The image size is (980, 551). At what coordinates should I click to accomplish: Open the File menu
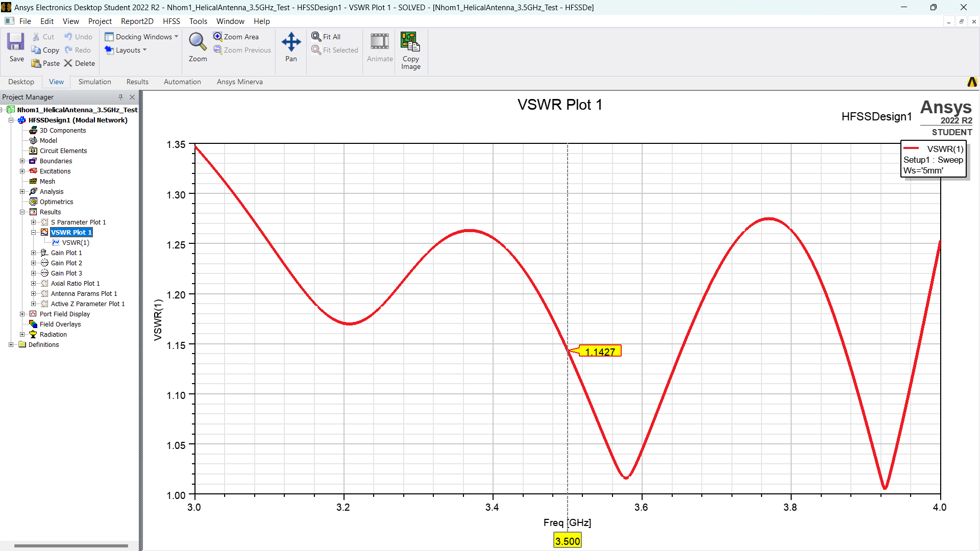pos(25,21)
